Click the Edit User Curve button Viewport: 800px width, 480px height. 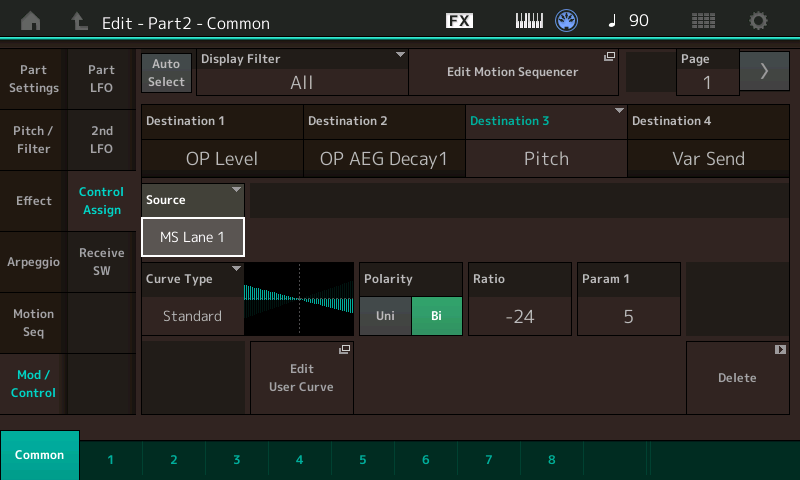coord(301,377)
